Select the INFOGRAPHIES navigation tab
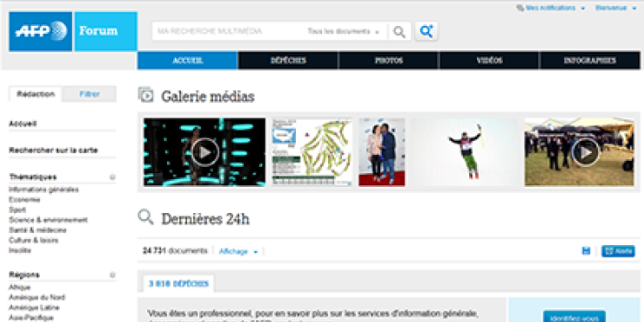 point(589,61)
